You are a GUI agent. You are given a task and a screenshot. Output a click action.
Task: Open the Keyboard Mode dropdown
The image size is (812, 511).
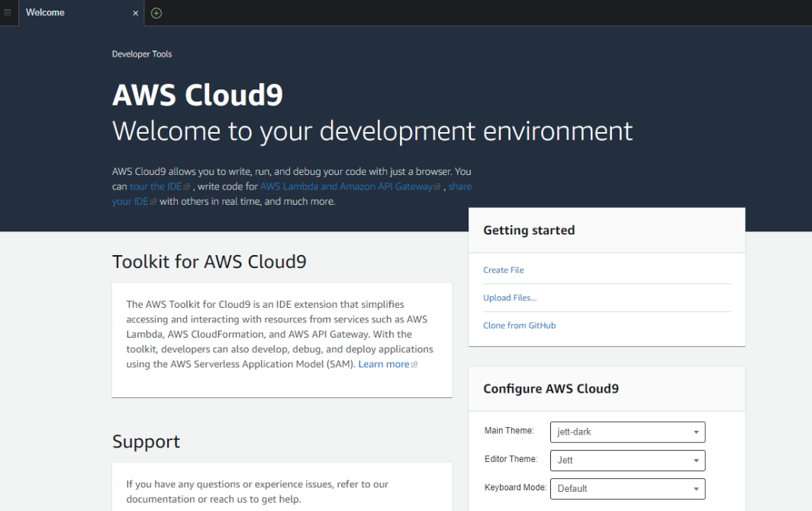click(627, 489)
